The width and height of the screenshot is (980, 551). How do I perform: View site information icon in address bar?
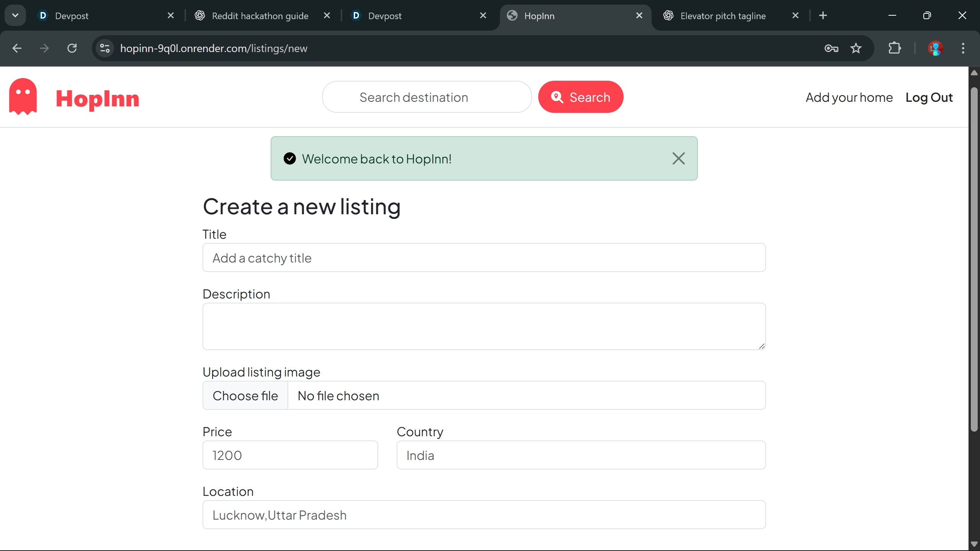[105, 48]
